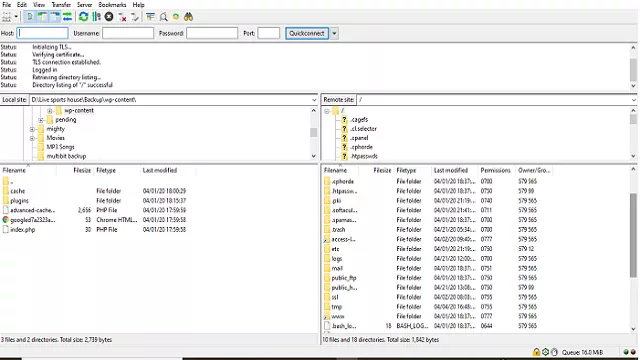Open the Server menu
The width and height of the screenshot is (640, 360).
pos(84,5)
